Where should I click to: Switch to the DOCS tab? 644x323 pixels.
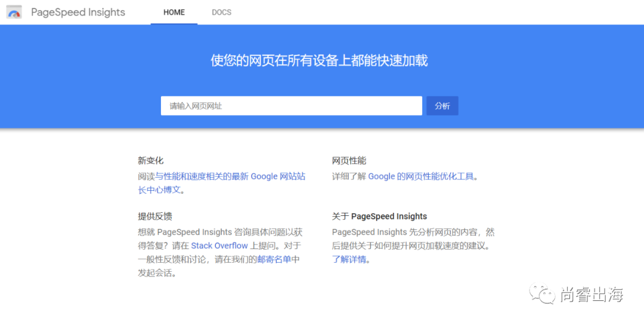[x=221, y=13]
